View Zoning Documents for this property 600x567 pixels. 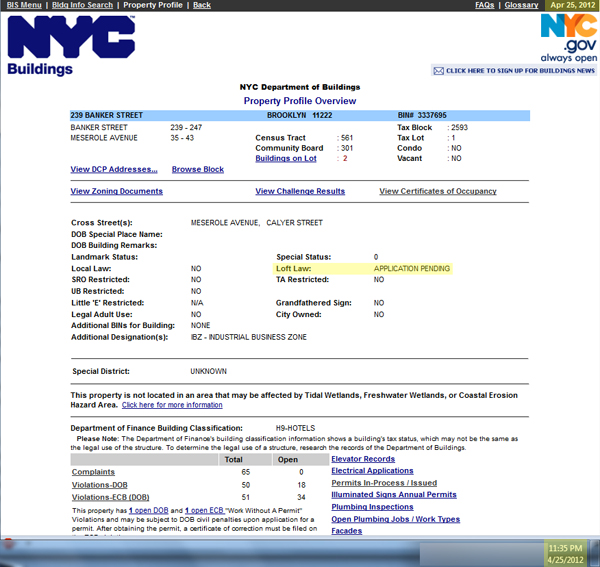click(x=116, y=191)
